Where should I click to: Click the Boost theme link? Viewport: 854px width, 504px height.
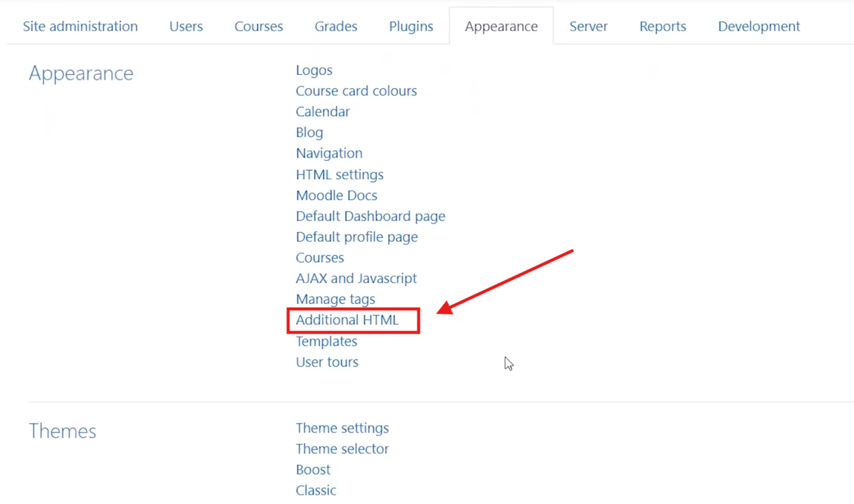point(313,469)
